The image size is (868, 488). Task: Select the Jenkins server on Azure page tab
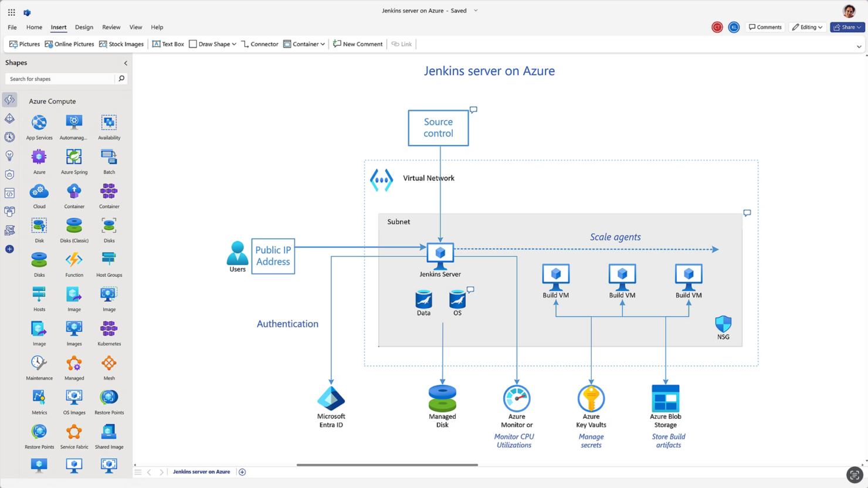coord(202,472)
